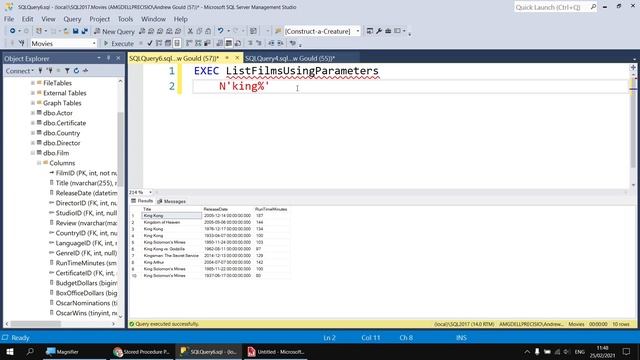Run the query with Execute
Screen dimensions: 640x360
coord(118,43)
